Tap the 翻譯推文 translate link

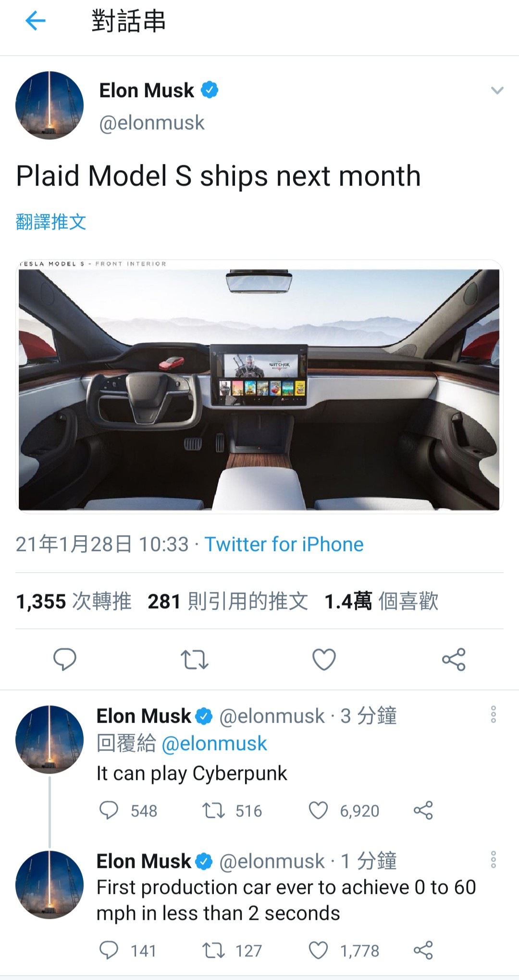point(51,222)
